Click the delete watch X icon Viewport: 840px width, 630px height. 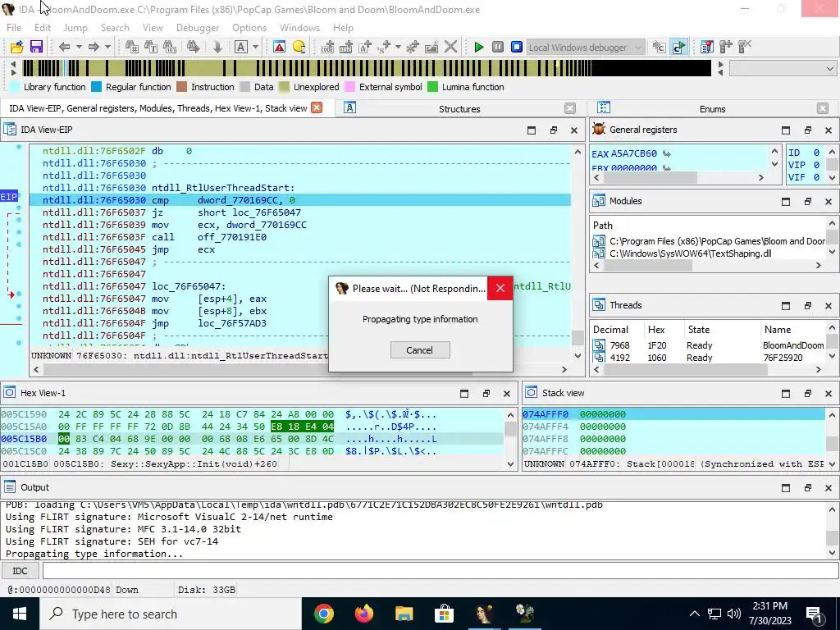(745, 47)
